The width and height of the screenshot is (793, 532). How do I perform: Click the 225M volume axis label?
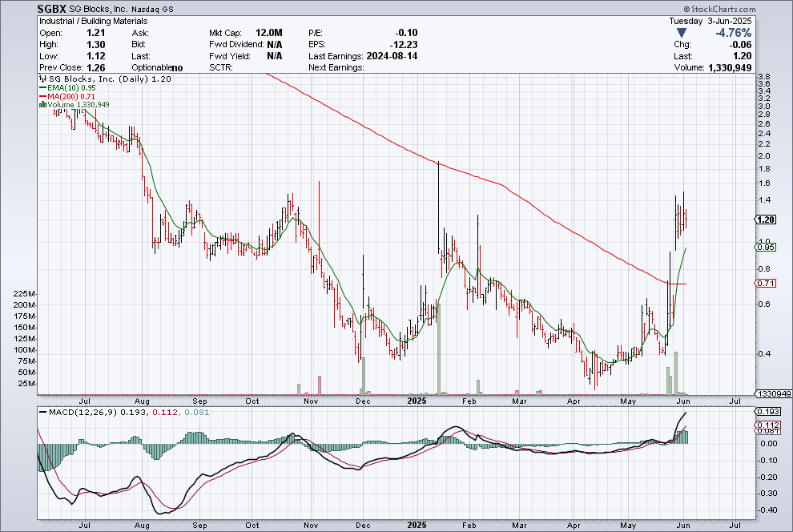point(26,294)
